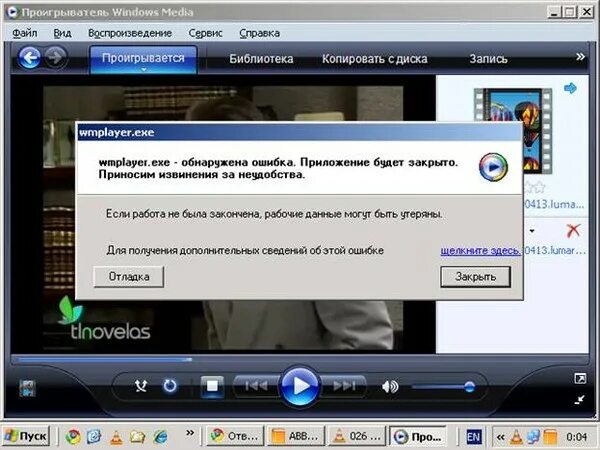Image resolution: width=600 pixels, height=450 pixels.
Task: Launch VLC from the quick launch bar
Action: 117,437
